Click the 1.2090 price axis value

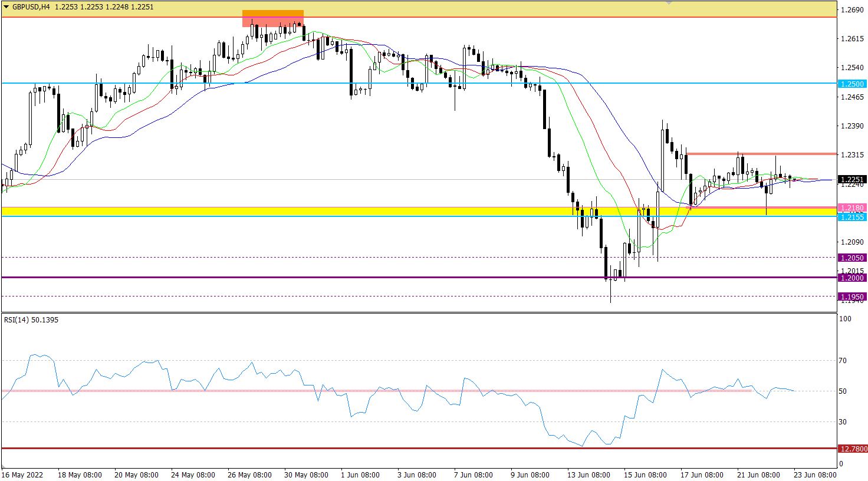click(853, 242)
